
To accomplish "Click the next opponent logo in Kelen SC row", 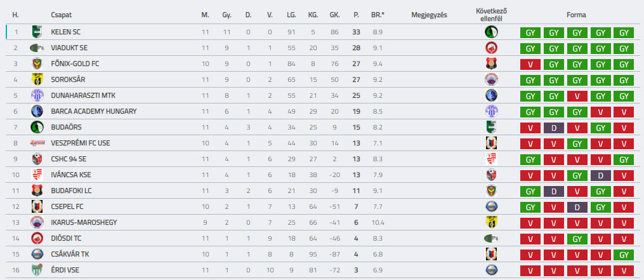I will (x=491, y=32).
